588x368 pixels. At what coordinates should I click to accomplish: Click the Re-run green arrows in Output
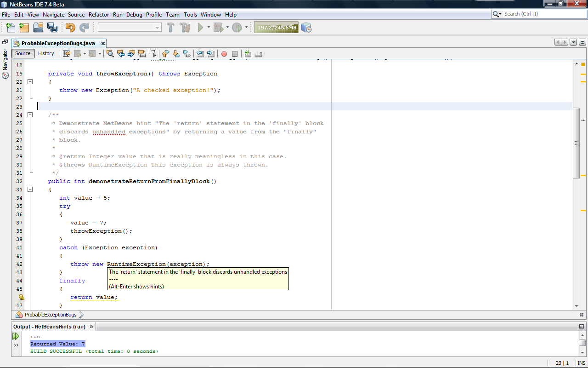coord(16,336)
